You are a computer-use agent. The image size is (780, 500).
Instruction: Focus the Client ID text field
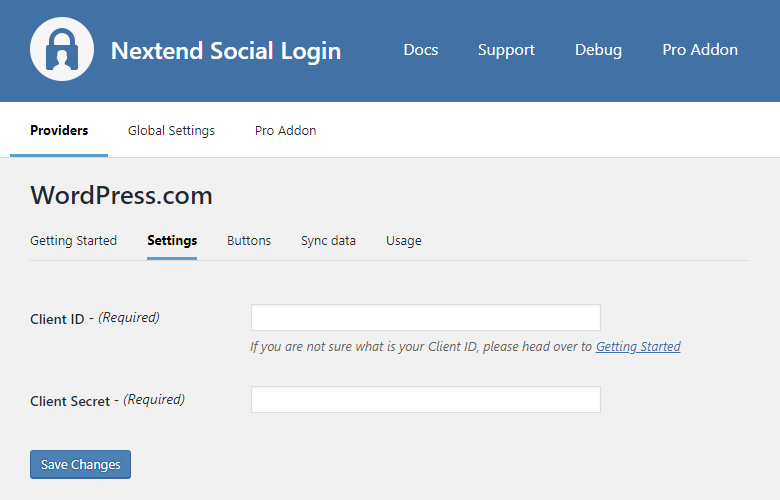coord(425,318)
